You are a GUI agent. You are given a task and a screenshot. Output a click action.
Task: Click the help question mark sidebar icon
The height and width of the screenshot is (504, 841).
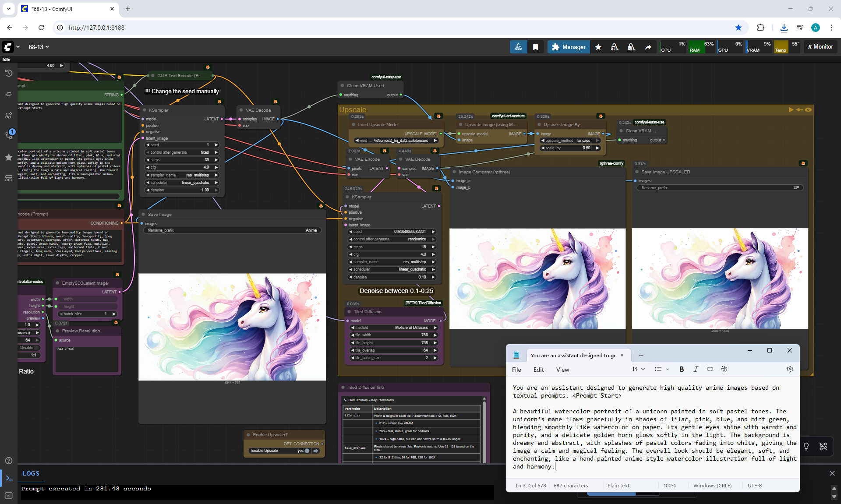pos(8,461)
